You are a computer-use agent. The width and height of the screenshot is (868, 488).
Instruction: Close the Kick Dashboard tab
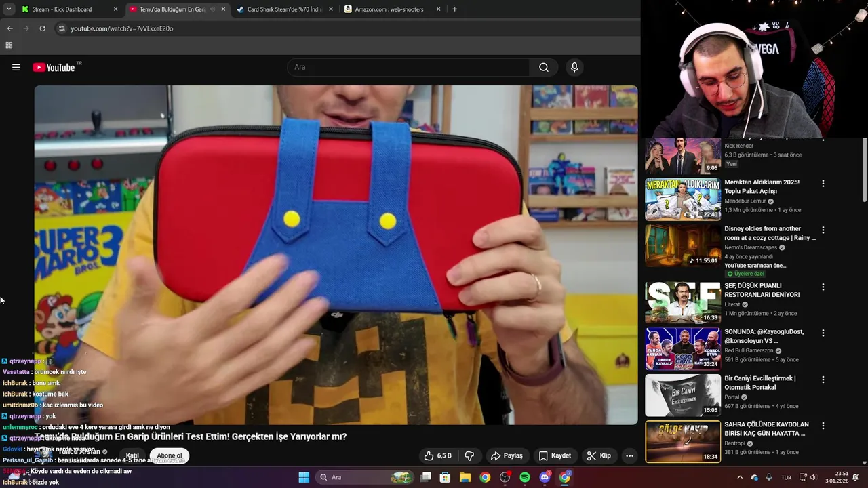(x=115, y=9)
